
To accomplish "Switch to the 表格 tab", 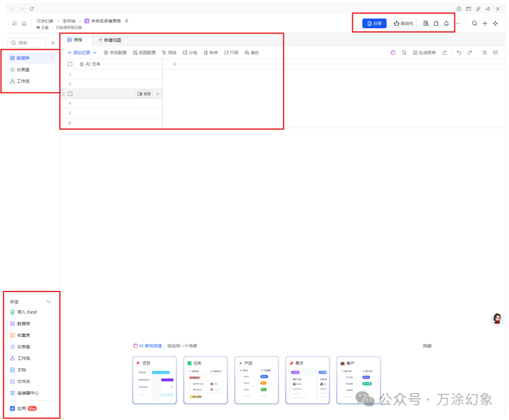I will pyautogui.click(x=76, y=40).
